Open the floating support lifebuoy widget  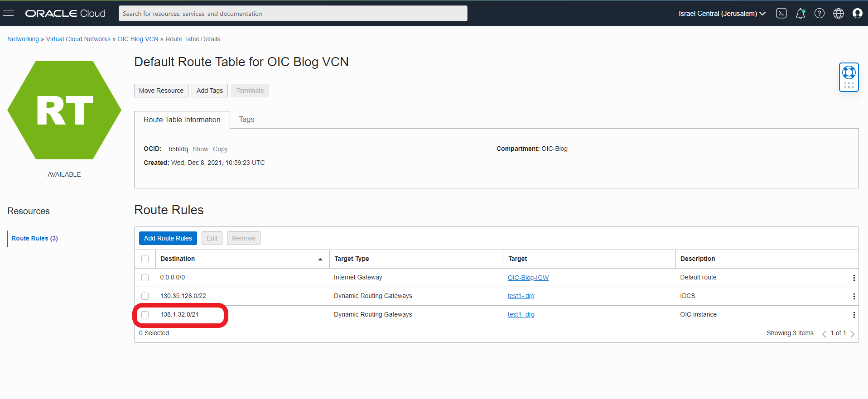[x=849, y=77]
